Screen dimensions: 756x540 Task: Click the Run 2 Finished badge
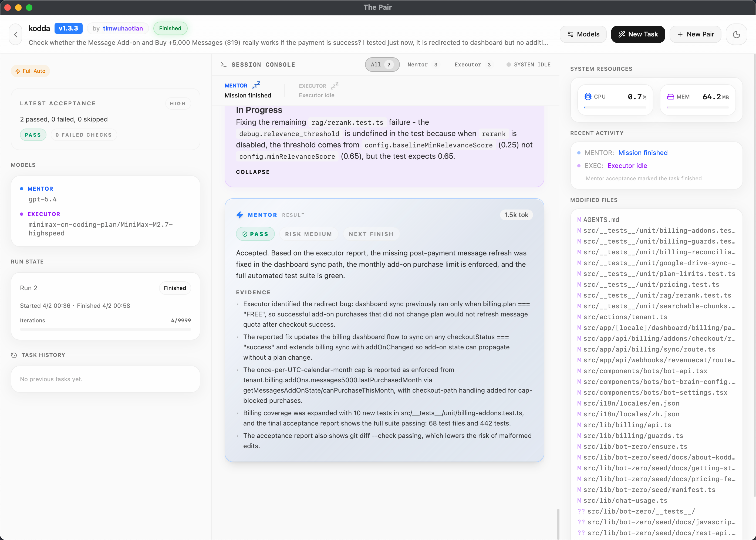coord(175,288)
